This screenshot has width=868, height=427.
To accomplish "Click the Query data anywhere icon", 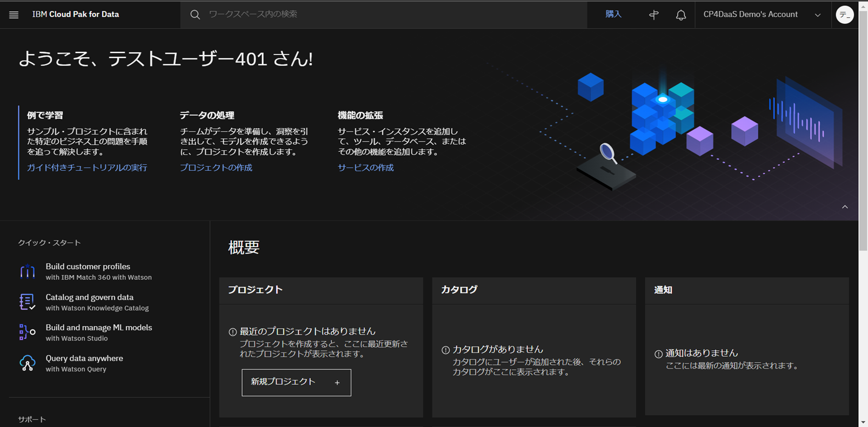I will click(x=27, y=363).
